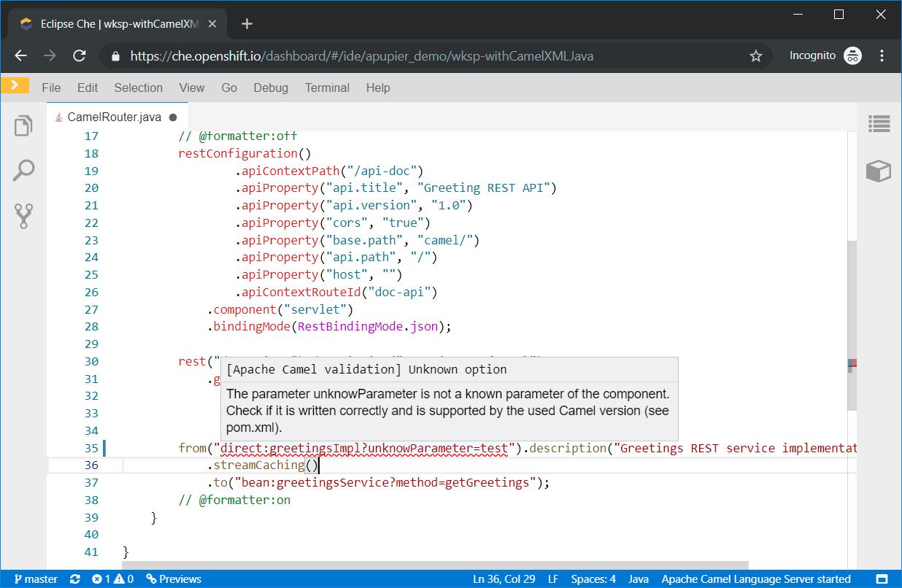Open the Search panel in sidebar

24,171
